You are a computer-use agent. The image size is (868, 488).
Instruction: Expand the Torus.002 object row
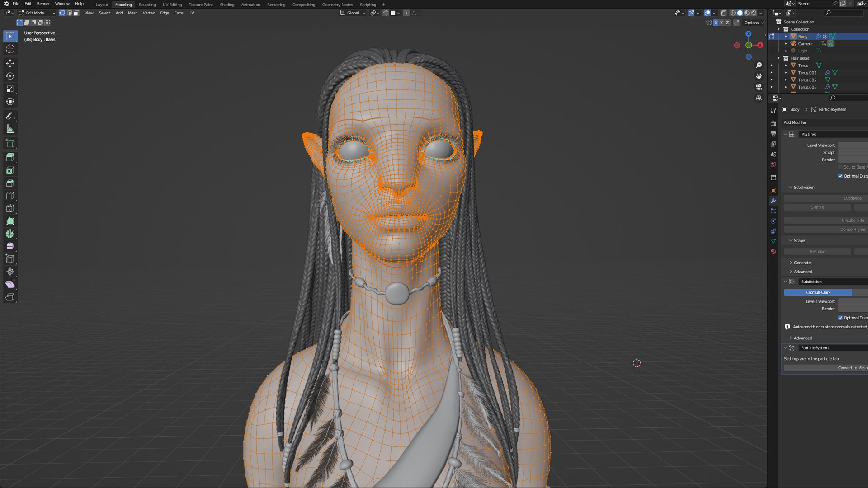(x=786, y=80)
